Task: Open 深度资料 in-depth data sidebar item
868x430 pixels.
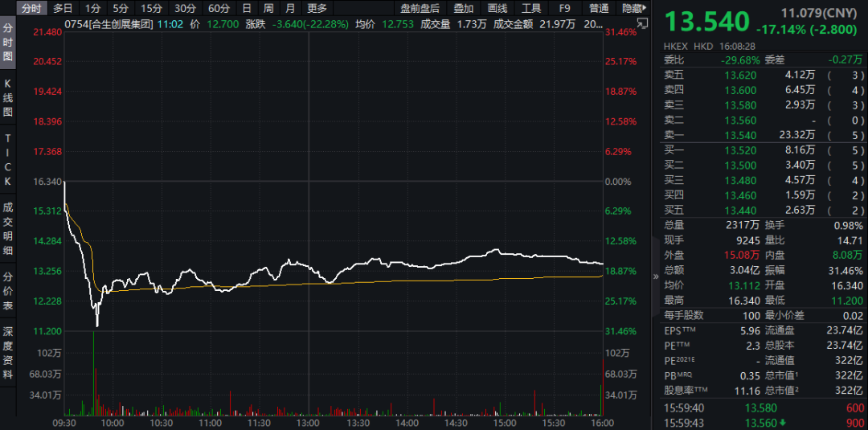Action: pyautogui.click(x=8, y=353)
